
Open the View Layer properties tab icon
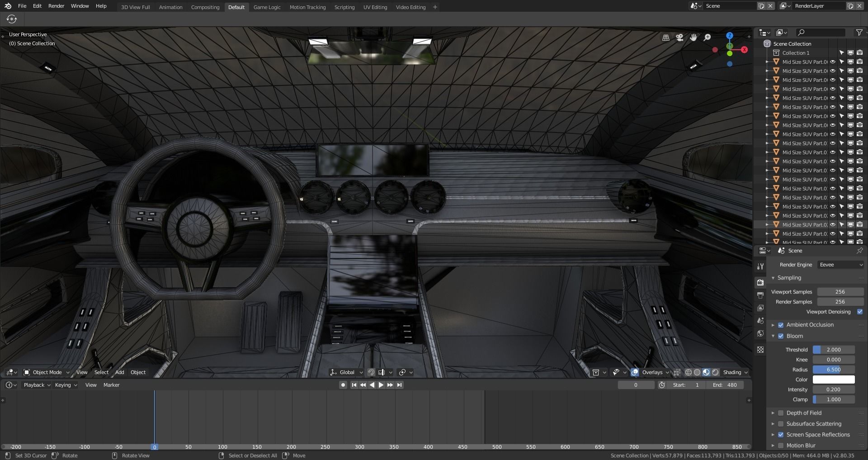click(760, 308)
